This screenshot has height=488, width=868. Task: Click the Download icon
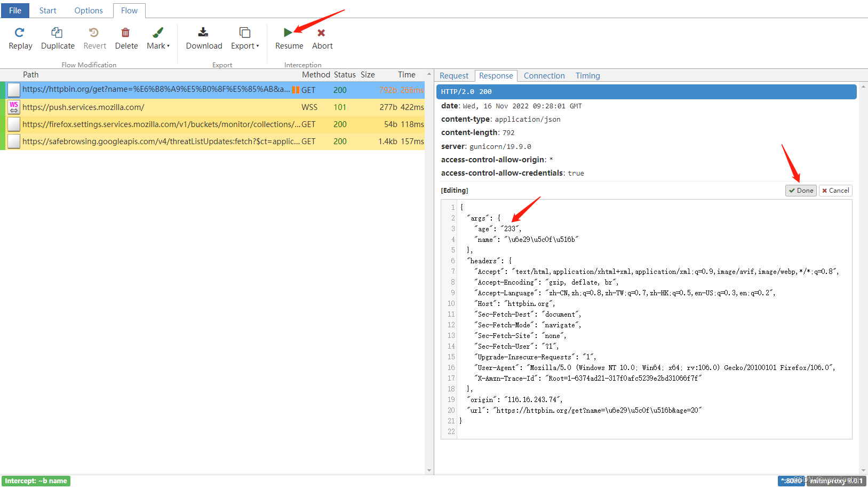203,33
